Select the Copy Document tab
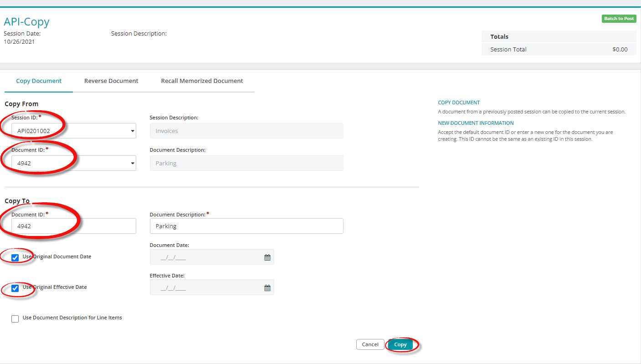641x364 pixels. click(x=39, y=81)
